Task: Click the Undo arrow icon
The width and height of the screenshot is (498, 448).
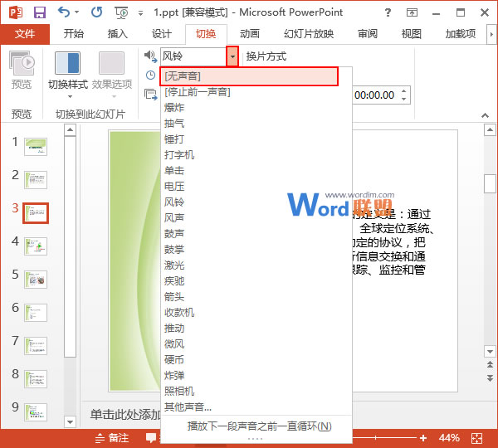Action: click(64, 12)
